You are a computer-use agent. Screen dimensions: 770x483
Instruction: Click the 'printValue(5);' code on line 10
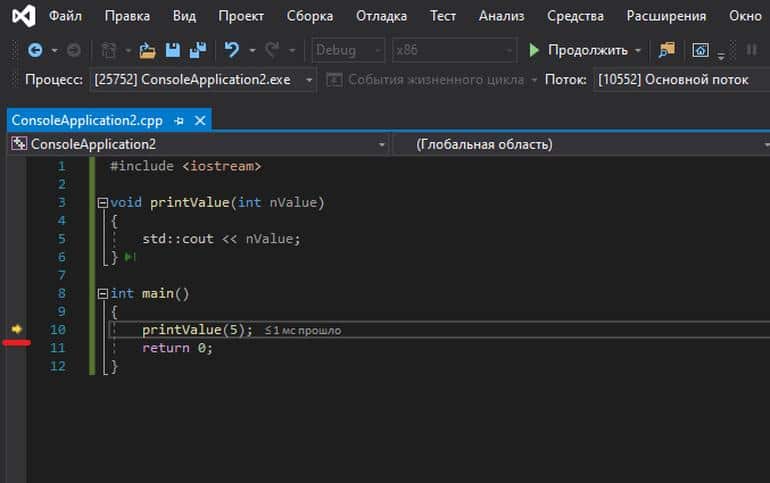click(x=197, y=330)
